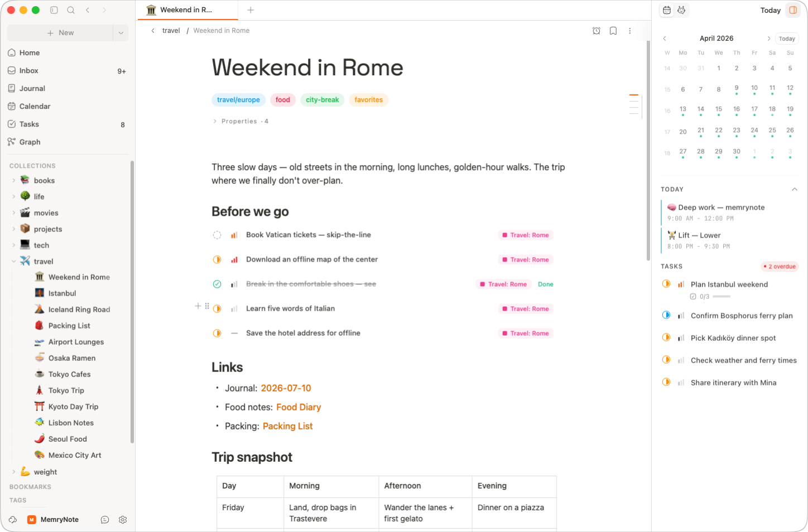Expand the weight collection
Screen dimensions: 808x532
tap(14, 472)
